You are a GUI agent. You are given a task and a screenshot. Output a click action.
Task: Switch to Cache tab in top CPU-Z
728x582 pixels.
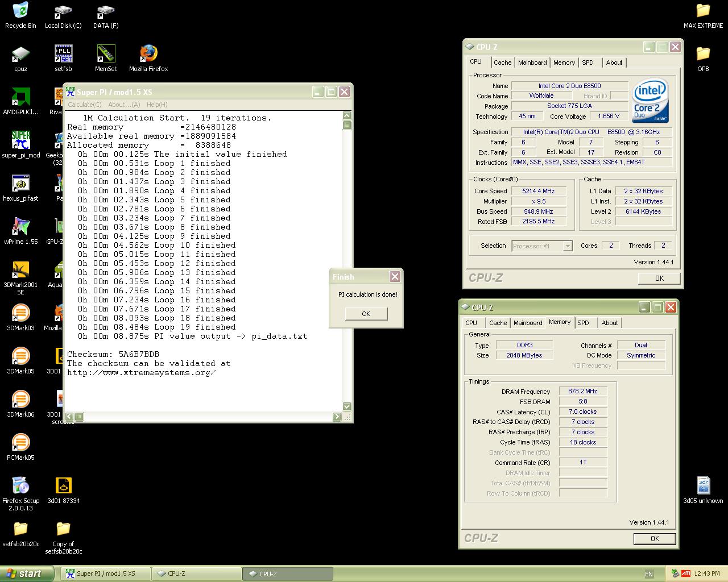click(x=502, y=63)
